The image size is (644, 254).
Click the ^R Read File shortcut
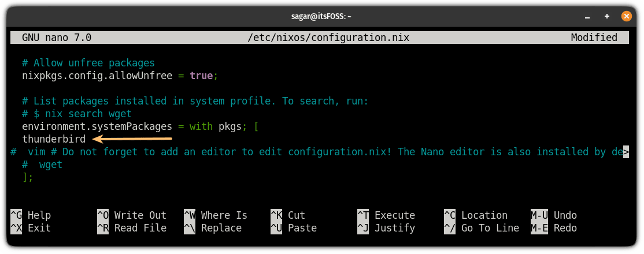pos(132,228)
